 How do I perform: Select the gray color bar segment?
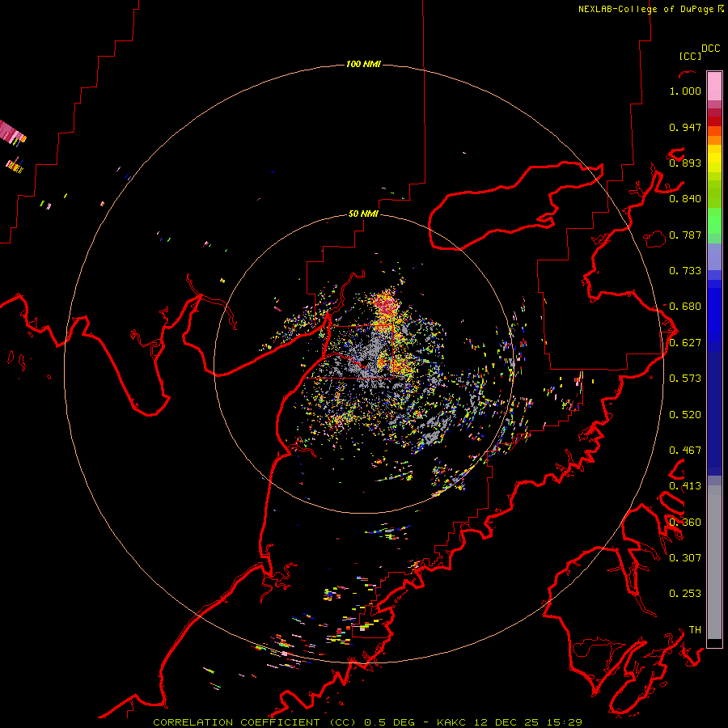coord(714,562)
